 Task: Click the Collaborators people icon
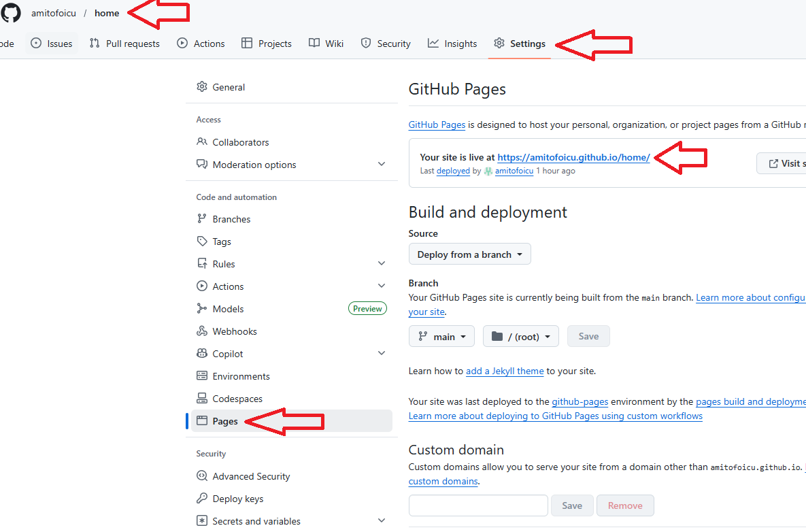pyautogui.click(x=202, y=142)
